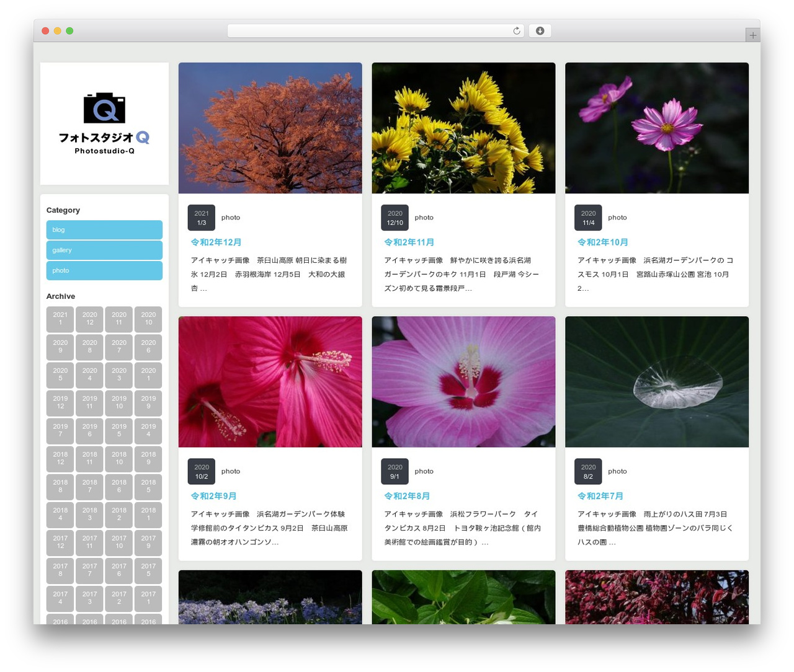Open the 2017 12 archive
794x672 pixels.
(x=60, y=542)
